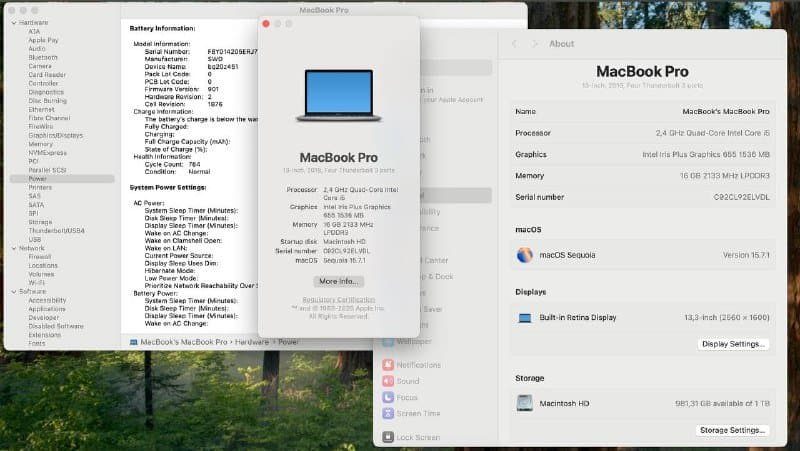This screenshot has width=800, height=451.
Task: Click the More Info... button
Action: tap(339, 281)
